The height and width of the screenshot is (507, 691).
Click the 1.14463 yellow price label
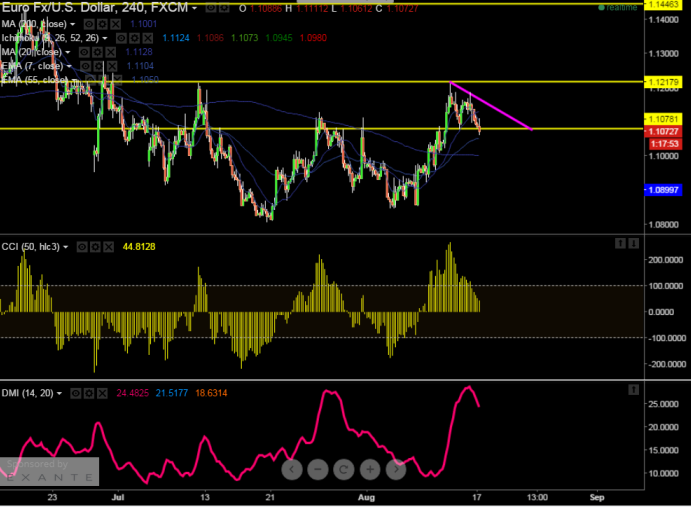pos(663,4)
